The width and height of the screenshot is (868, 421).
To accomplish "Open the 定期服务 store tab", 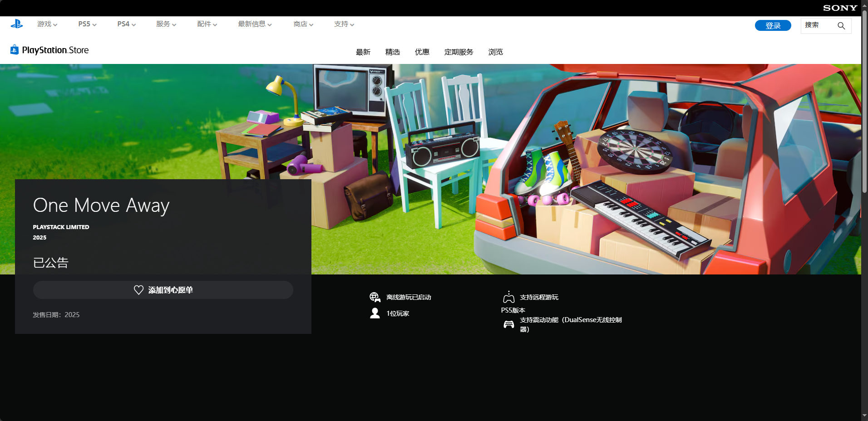I will pyautogui.click(x=459, y=52).
